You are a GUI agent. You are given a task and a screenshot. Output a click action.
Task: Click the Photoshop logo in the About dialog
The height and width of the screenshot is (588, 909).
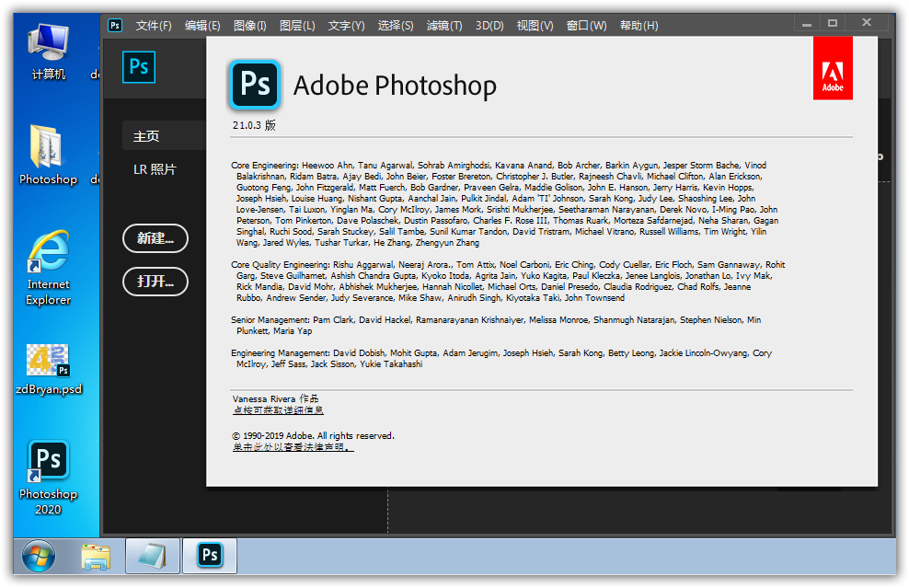(254, 85)
